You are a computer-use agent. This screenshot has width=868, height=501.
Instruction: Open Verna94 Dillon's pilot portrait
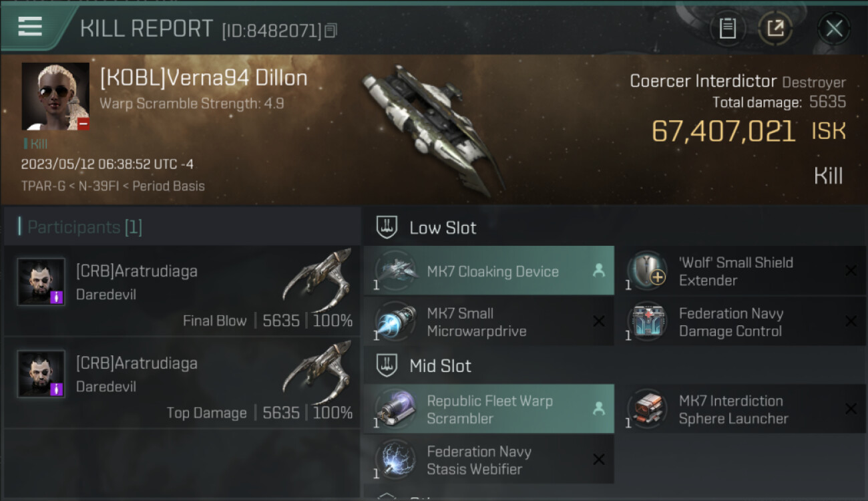(55, 96)
